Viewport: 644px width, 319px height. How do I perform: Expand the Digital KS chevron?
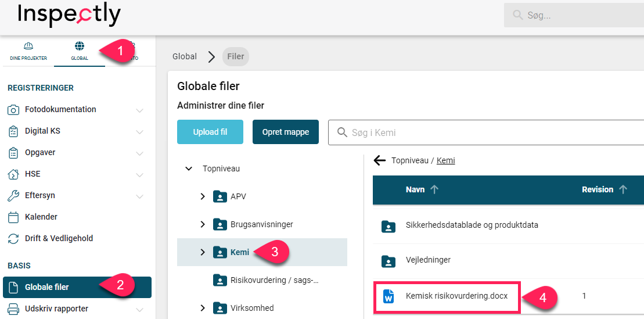[x=139, y=132]
